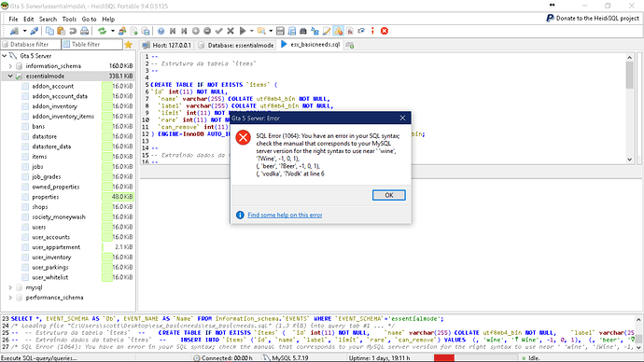Click the insert row plus icon
The width and height of the screenshot is (644, 362).
point(195,31)
